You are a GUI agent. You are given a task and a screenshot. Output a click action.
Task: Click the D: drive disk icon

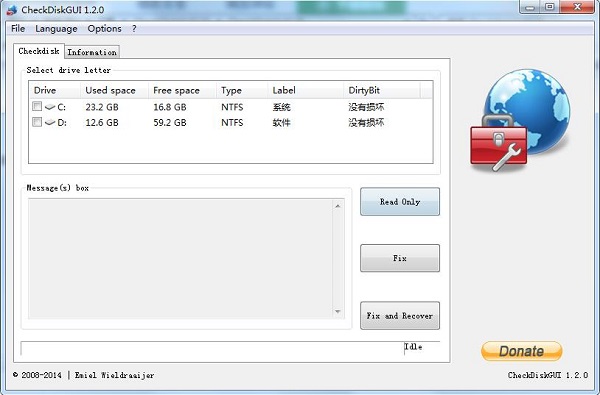click(50, 122)
